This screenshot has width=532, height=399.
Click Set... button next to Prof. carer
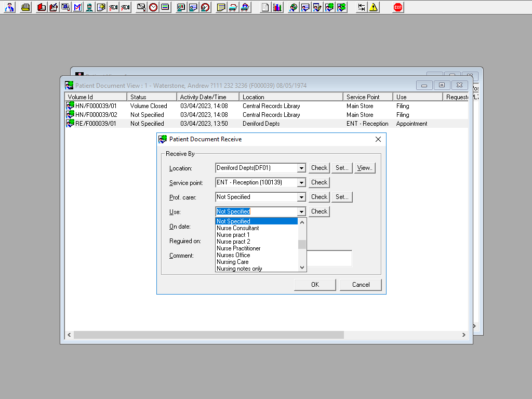[x=342, y=197]
